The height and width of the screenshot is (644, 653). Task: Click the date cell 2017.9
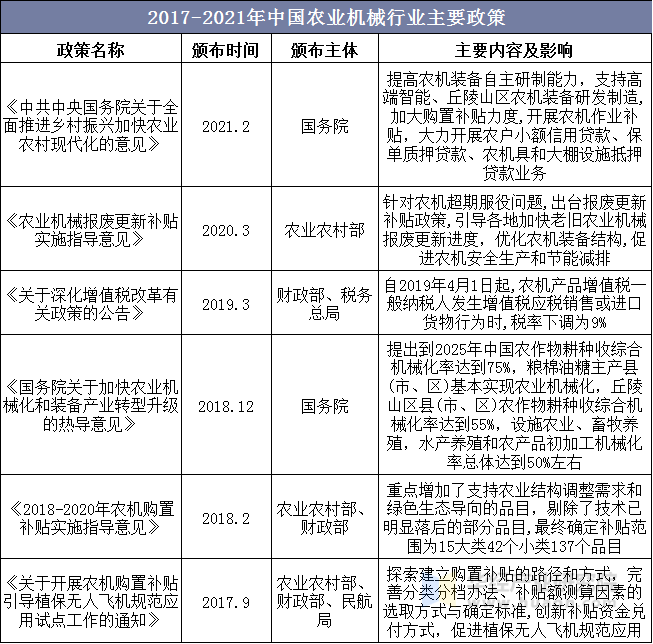[226, 602]
